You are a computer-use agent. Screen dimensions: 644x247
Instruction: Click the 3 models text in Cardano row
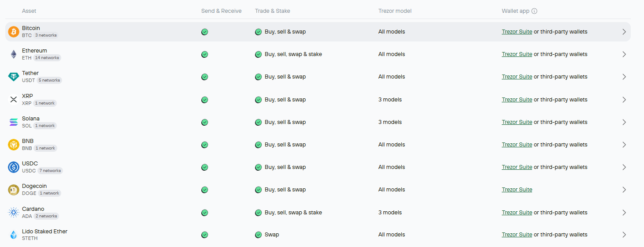pos(390,213)
